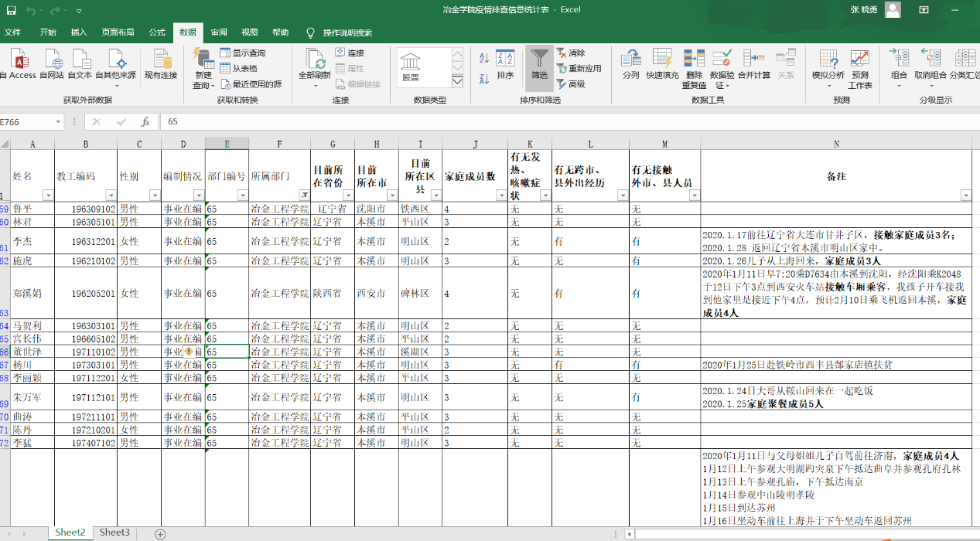Select column N header
Viewport: 980px width, 541px height.
836,144
